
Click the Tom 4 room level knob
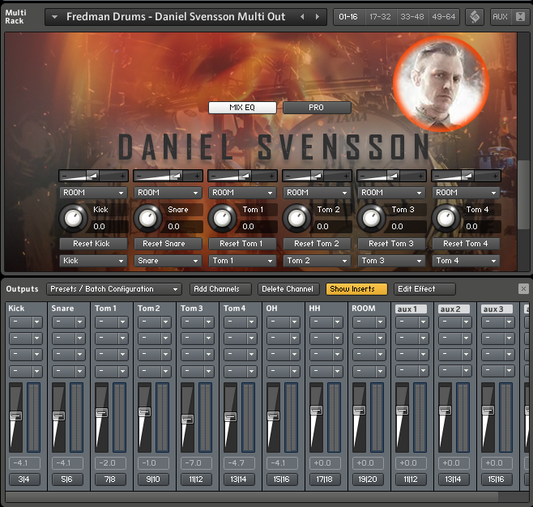pos(446,218)
